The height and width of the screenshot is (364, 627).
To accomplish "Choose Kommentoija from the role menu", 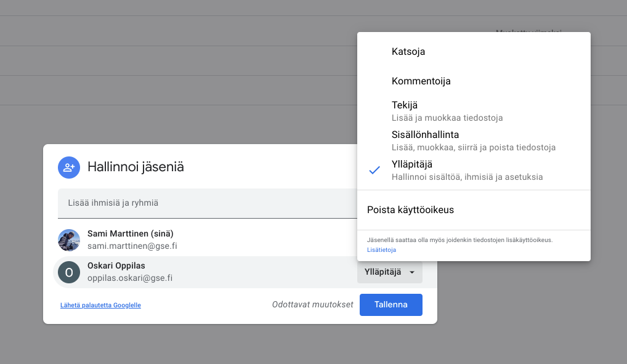I will 421,81.
